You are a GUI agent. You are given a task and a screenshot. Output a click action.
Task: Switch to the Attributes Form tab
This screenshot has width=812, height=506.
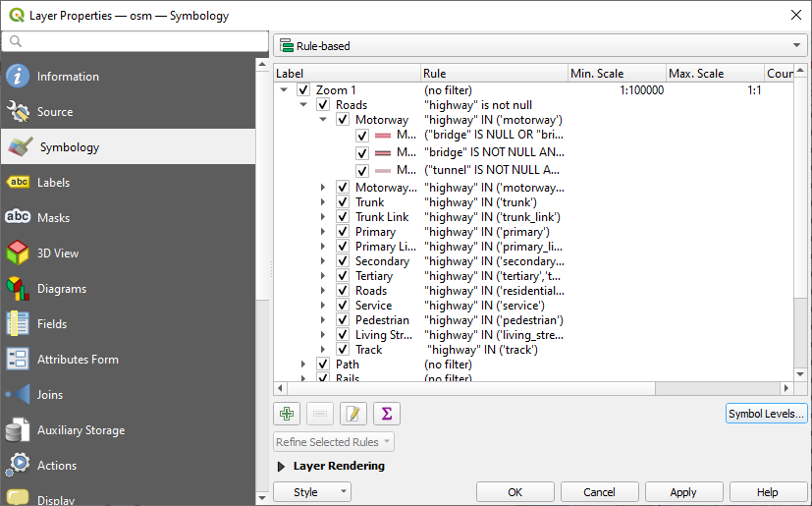click(x=128, y=360)
